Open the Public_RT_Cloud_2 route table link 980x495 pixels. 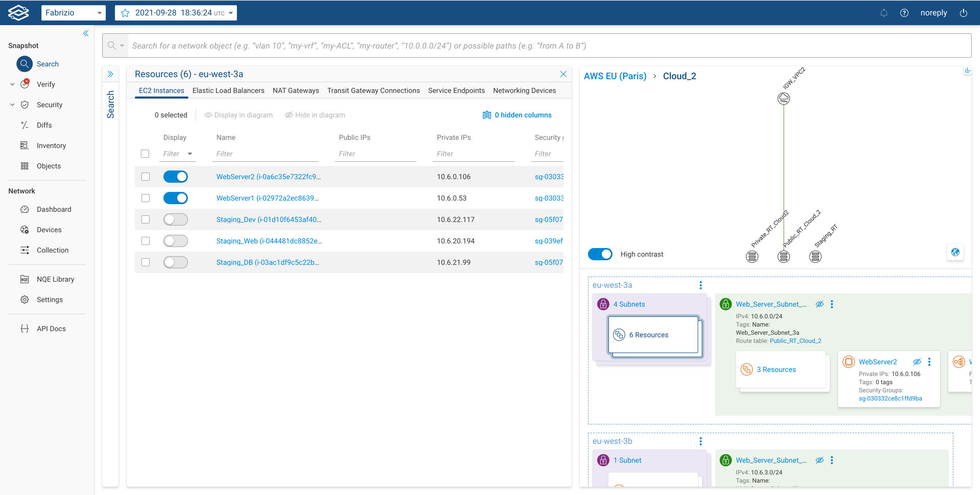pos(795,341)
